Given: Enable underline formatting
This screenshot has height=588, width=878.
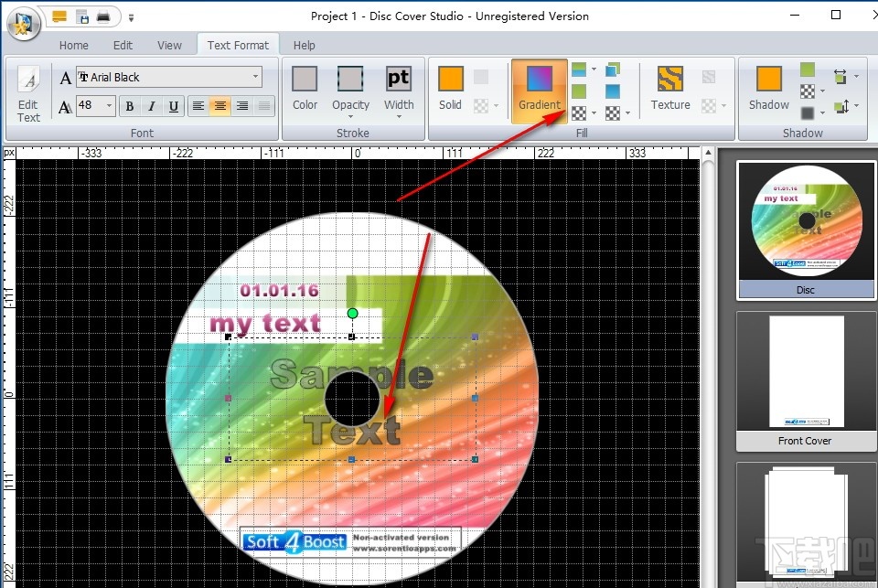Looking at the screenshot, I should 173,107.
